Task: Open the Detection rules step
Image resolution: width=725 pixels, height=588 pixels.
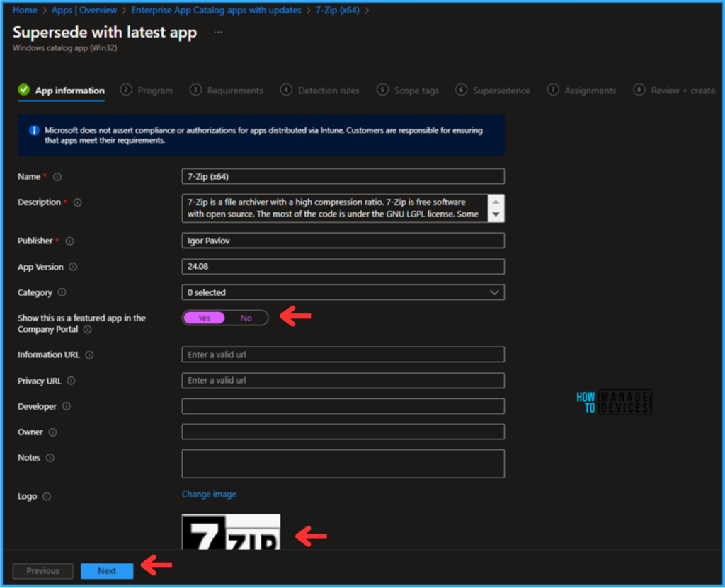Action: click(x=320, y=91)
